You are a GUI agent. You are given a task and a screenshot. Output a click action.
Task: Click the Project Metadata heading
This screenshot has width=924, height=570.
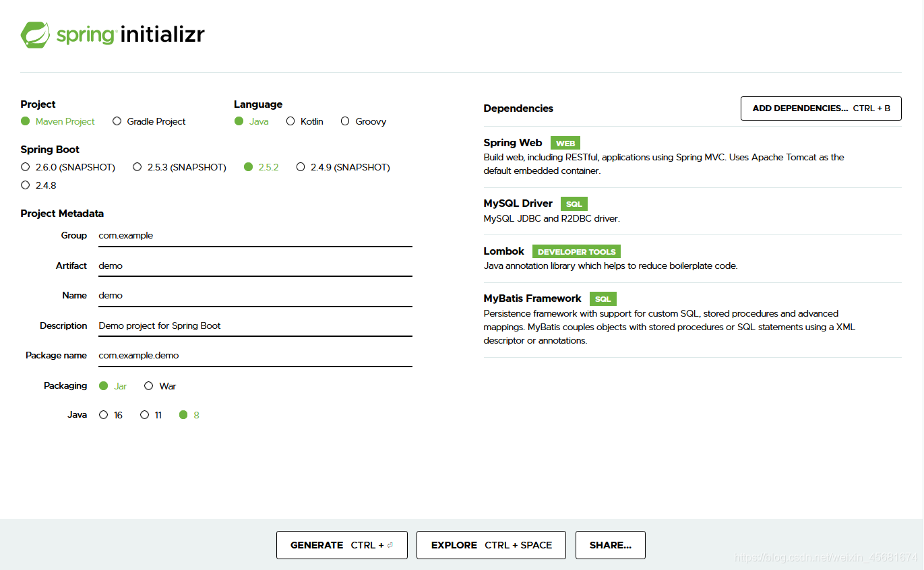click(x=62, y=214)
